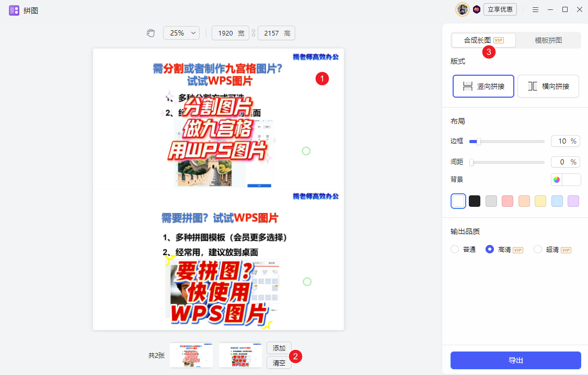Click the 布局 section label

click(x=458, y=121)
